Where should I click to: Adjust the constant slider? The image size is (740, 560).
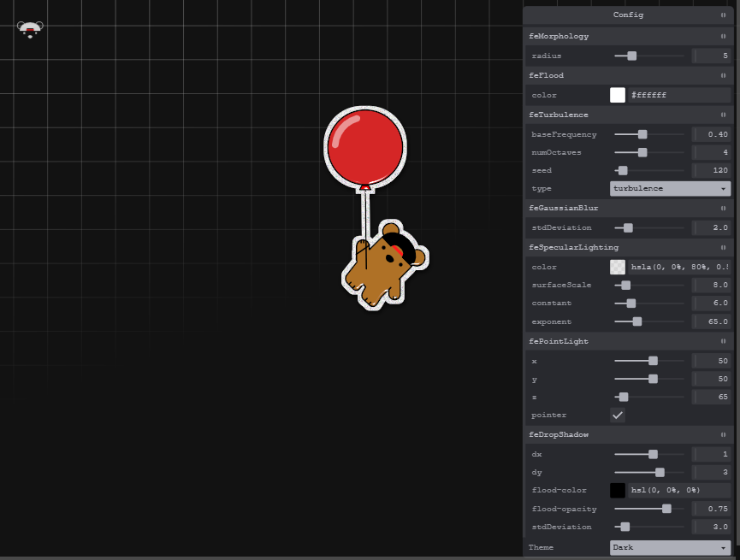649,303
